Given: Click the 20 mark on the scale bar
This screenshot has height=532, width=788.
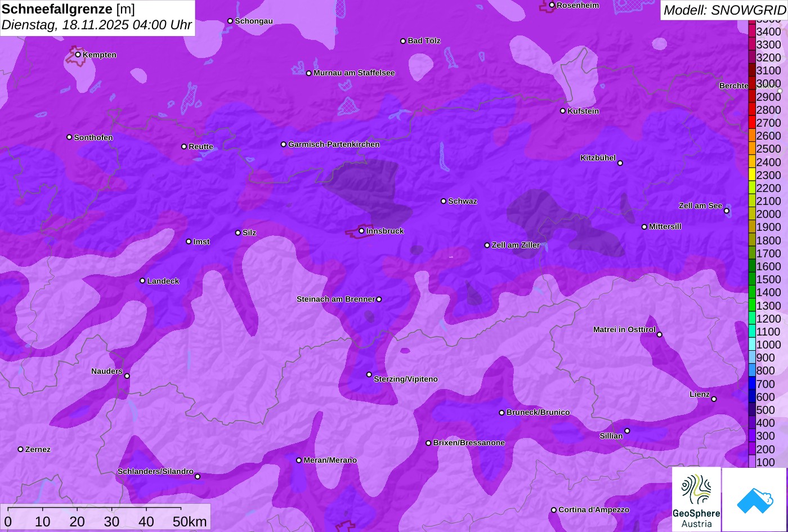Looking at the screenshot, I should [x=77, y=522].
